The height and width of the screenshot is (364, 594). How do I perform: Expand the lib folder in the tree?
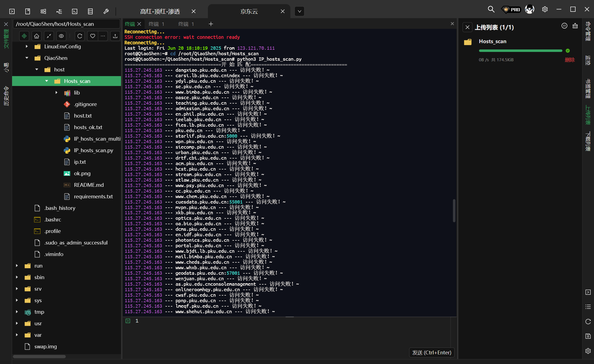(56, 93)
